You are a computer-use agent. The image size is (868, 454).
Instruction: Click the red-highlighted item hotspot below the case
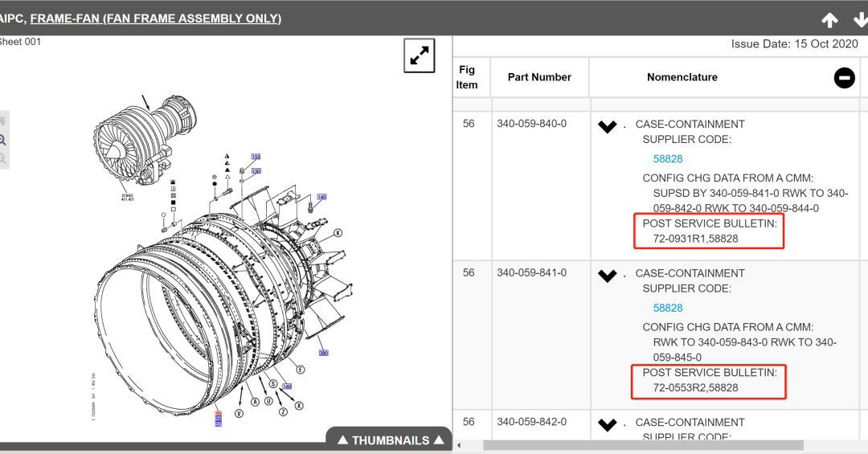point(218,414)
